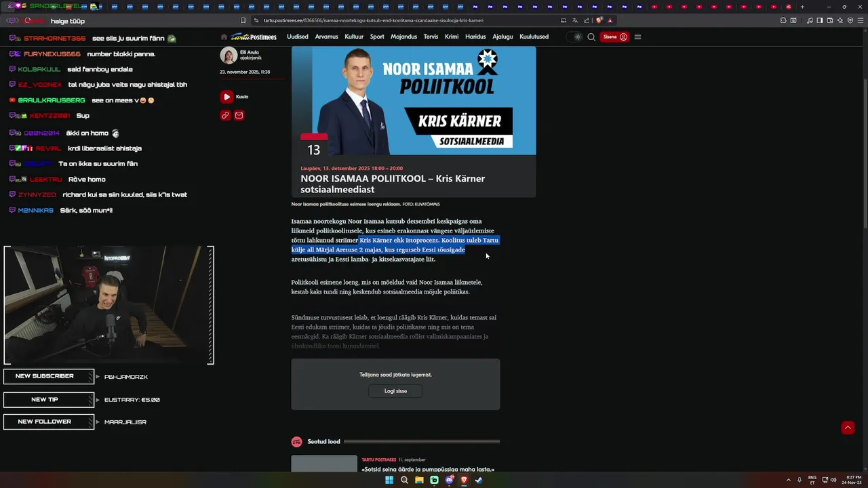Toggle the browser sidebar panel icon
The image size is (868, 488).
click(820, 20)
